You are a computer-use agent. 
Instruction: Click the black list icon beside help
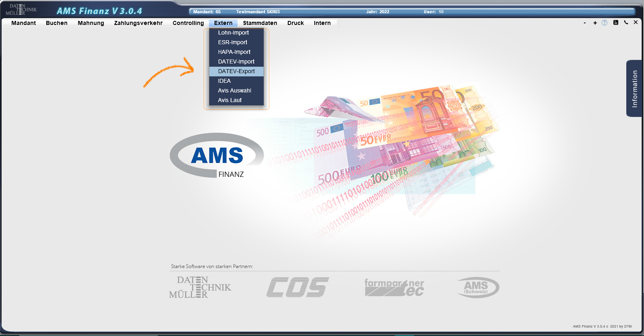[x=615, y=23]
